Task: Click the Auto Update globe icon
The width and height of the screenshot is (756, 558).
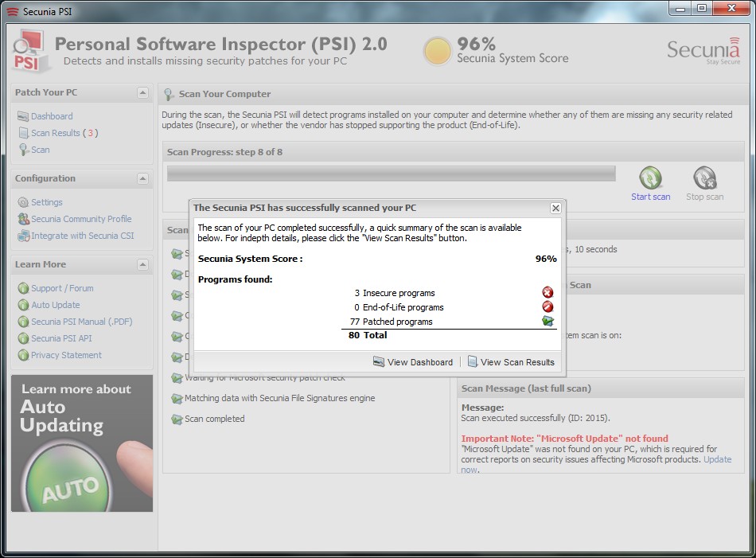Action: click(23, 305)
